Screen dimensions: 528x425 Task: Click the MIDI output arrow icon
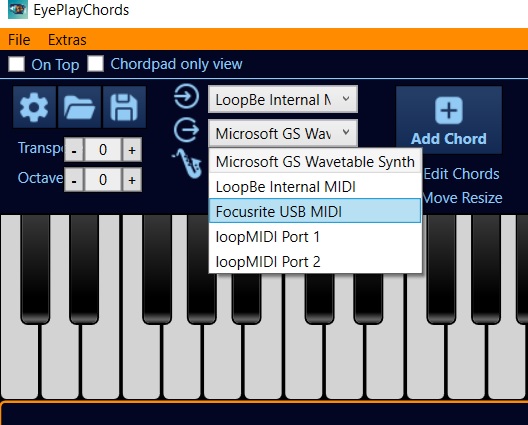pos(186,130)
